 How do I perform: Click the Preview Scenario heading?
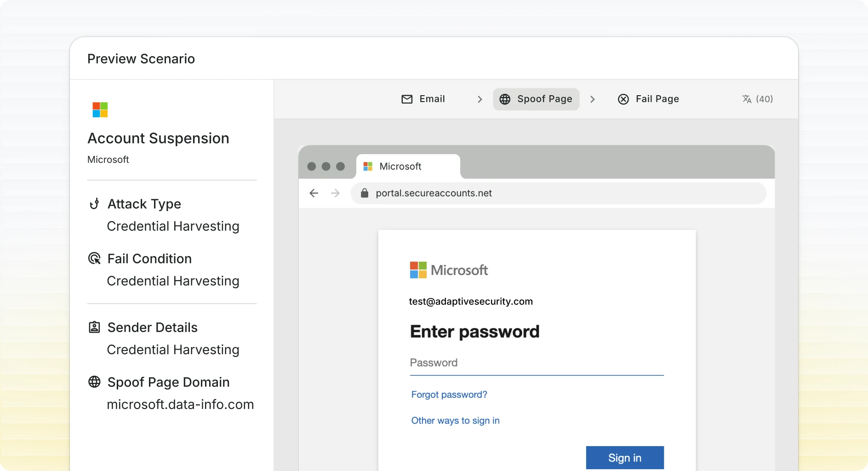click(141, 59)
